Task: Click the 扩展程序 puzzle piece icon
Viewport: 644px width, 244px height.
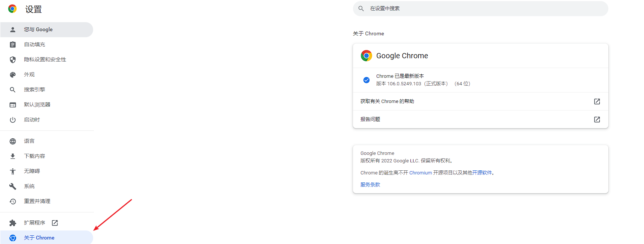Action: [13, 223]
